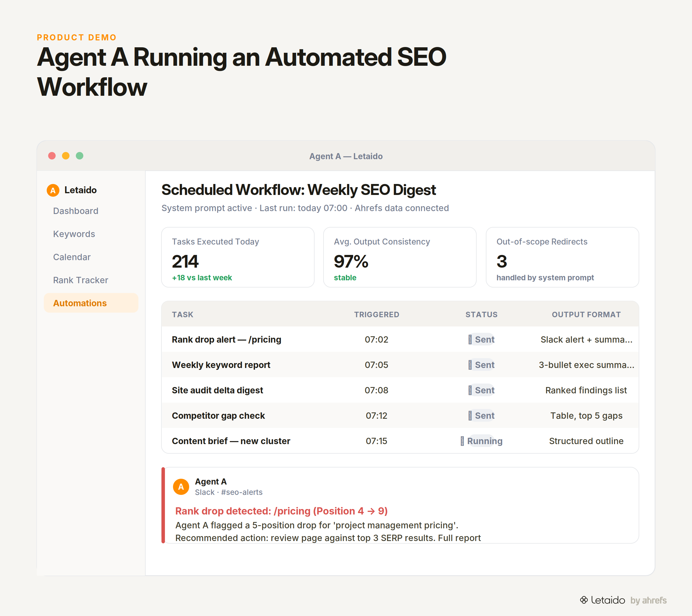Screen dimensions: 692x616
Task: Click the Sent badge for Competitor gap check
Action: pos(482,416)
